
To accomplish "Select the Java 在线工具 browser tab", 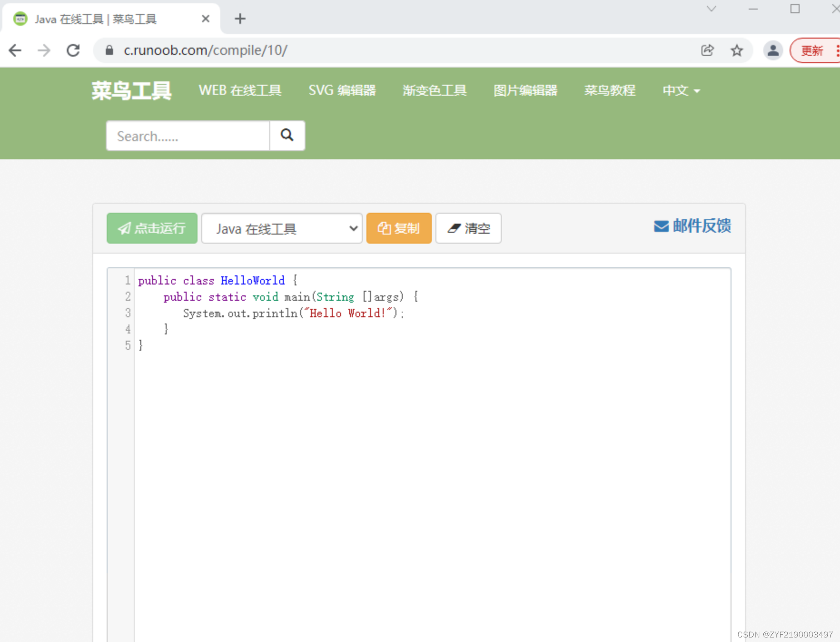I will [111, 19].
